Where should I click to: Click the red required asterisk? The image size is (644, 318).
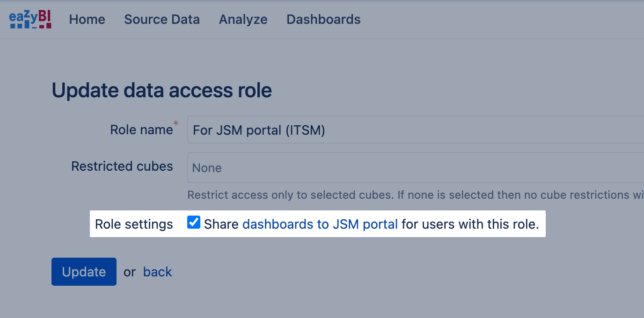(x=176, y=123)
